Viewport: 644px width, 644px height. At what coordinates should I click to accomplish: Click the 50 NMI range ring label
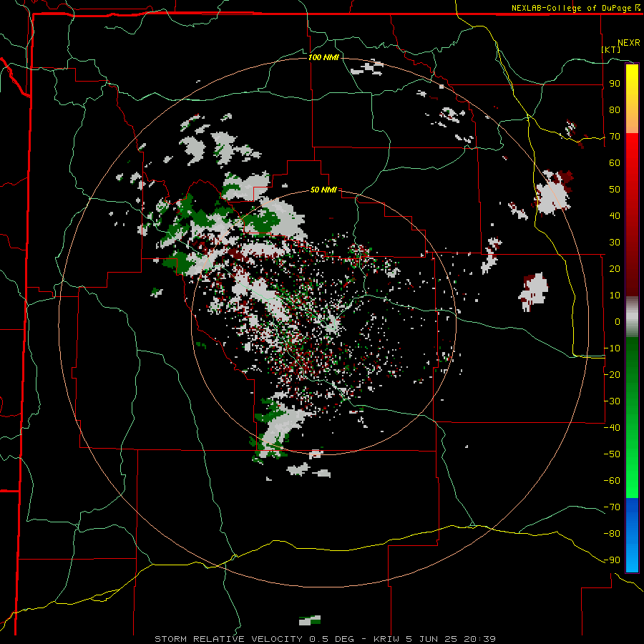[x=323, y=190]
